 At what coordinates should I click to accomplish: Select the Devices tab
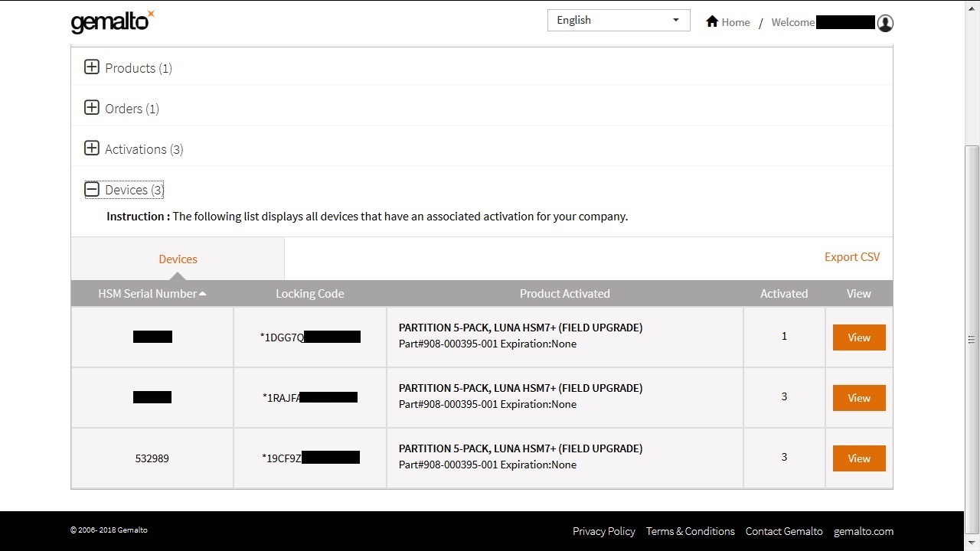(178, 259)
